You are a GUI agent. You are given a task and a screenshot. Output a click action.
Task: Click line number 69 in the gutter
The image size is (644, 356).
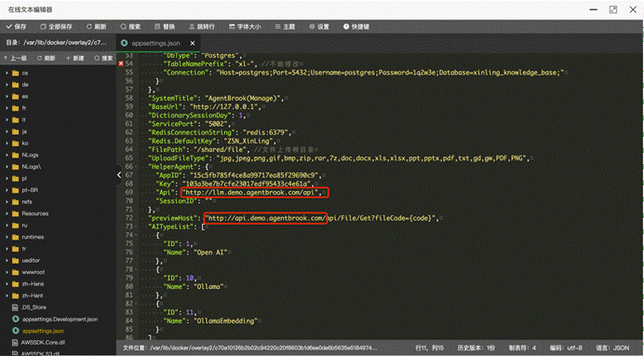pos(129,192)
